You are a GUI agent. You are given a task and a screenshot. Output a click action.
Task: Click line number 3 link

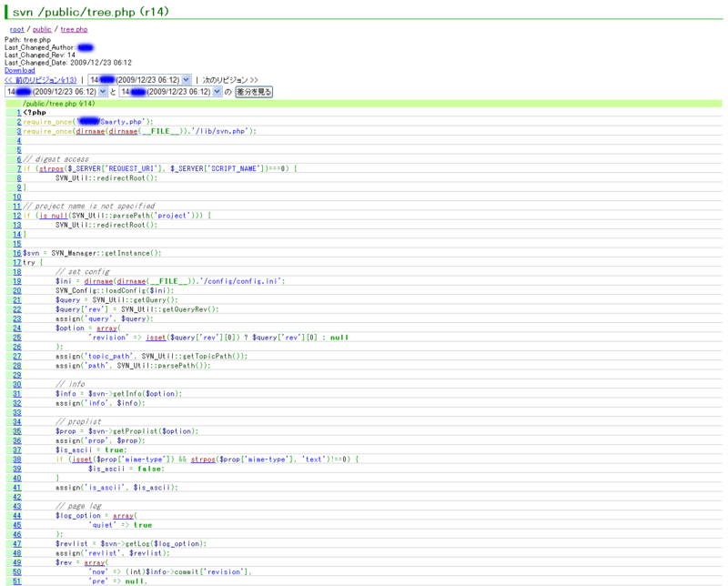[19, 131]
